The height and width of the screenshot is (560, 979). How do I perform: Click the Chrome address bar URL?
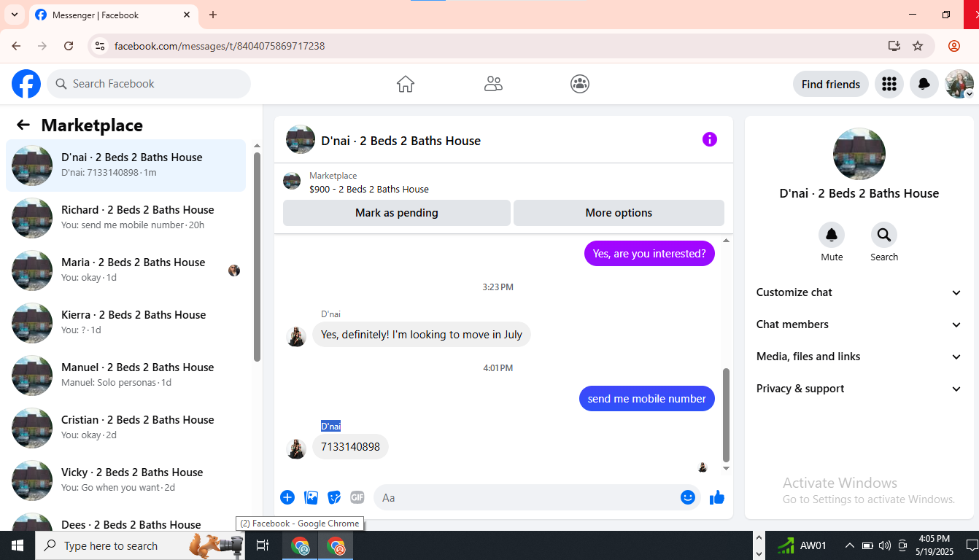tap(220, 46)
